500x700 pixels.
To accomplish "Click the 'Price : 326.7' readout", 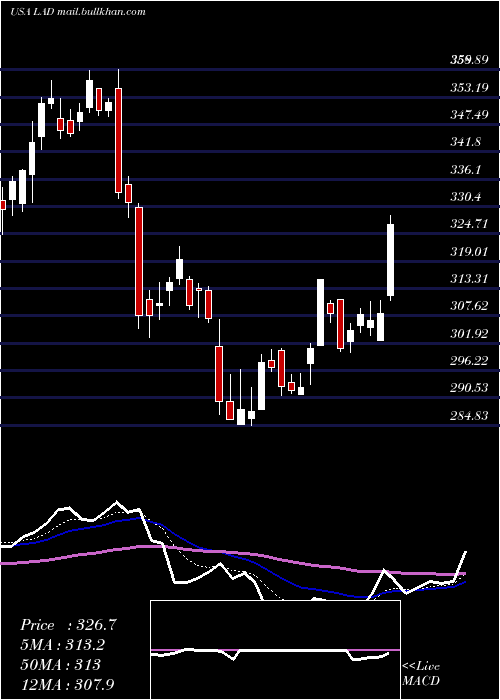I will click(x=68, y=625).
